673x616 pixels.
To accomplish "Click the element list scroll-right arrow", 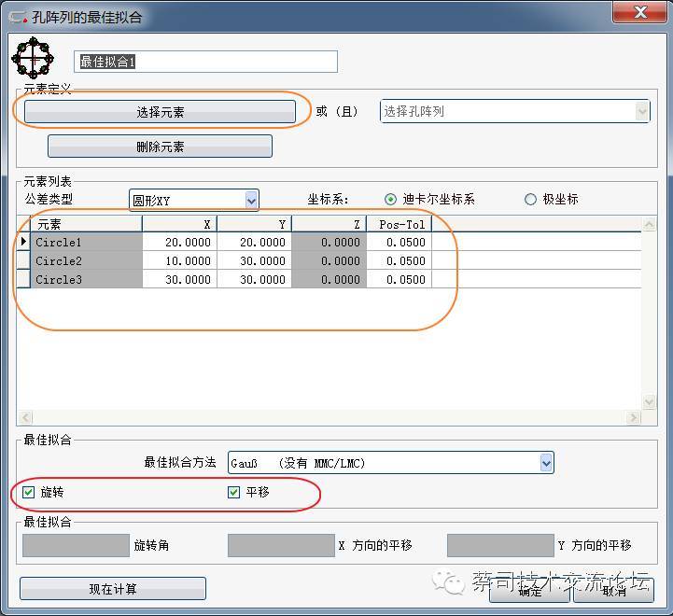I will click(633, 417).
